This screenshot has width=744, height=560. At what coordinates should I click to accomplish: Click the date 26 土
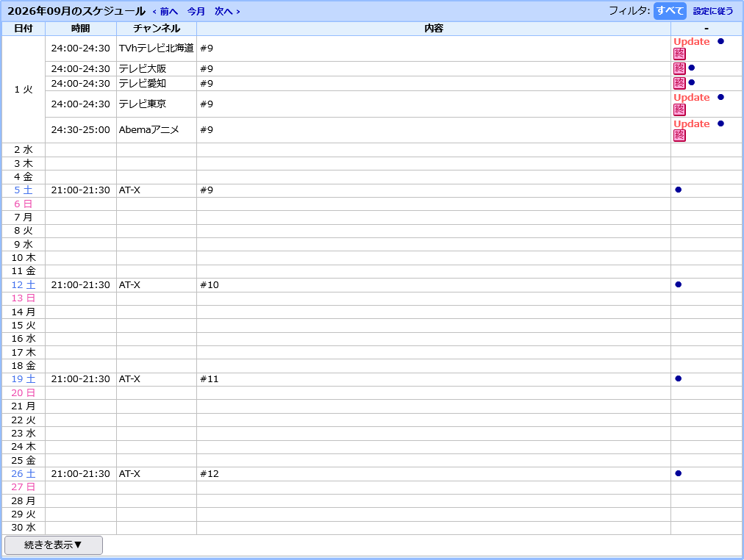click(24, 474)
